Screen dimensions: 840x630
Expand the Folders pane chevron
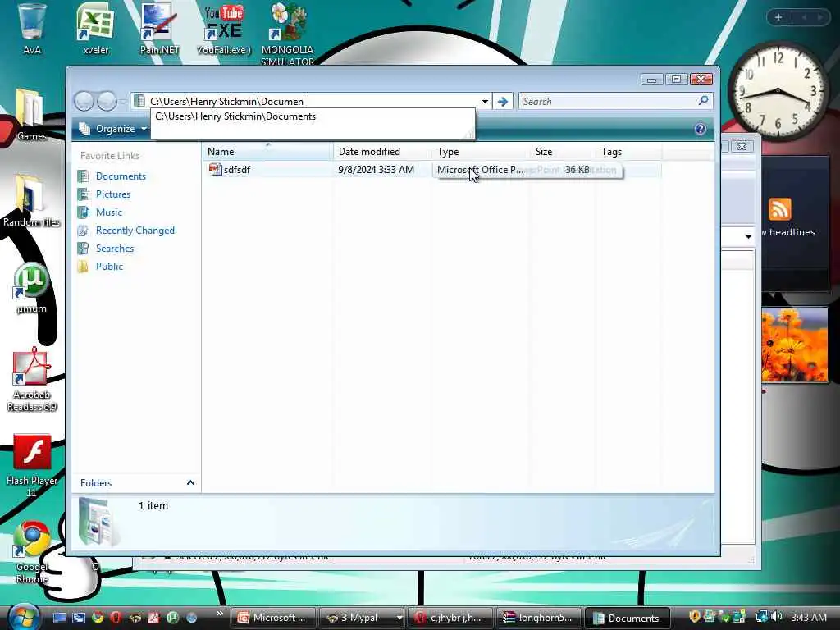190,482
